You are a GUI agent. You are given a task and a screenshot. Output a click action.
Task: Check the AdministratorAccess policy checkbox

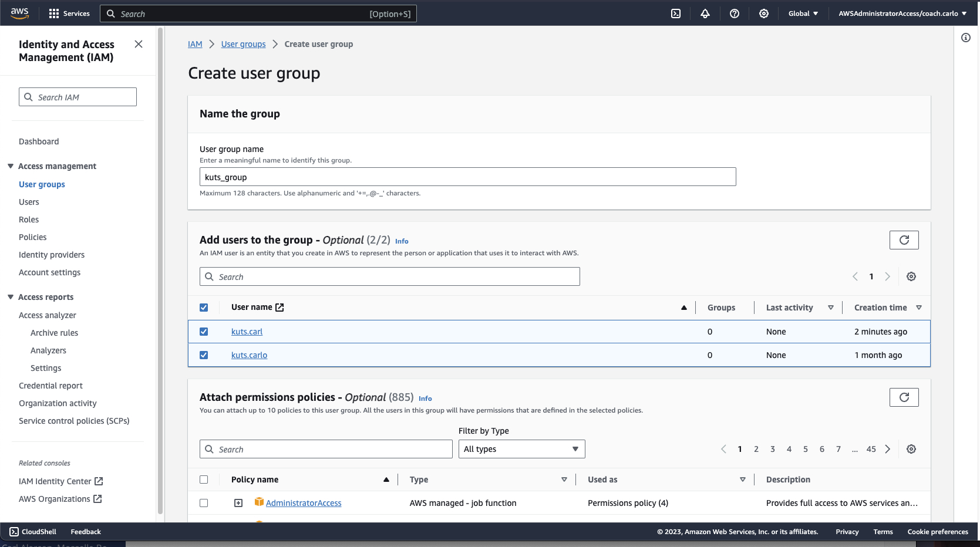tap(204, 503)
